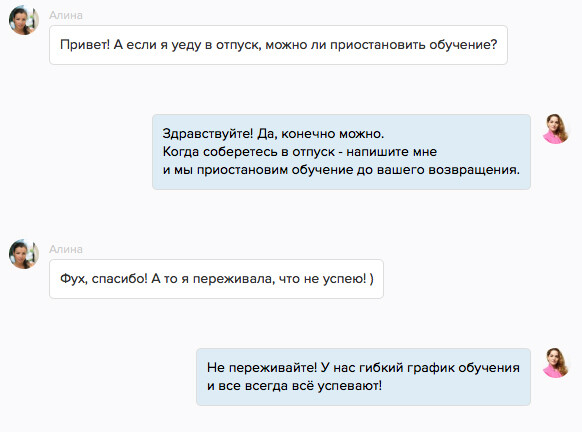582x432 pixels.
Task: Select the 'Привет! А если я уеду' message bubble
Action: tap(278, 45)
